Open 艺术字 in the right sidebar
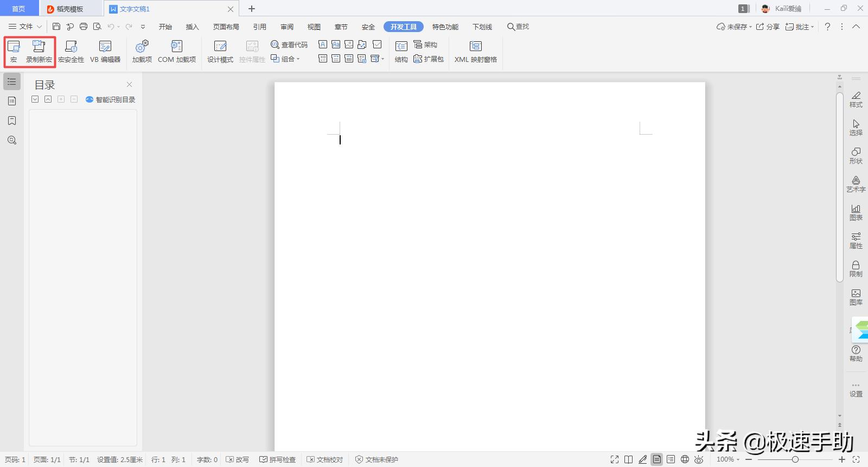The height and width of the screenshot is (467, 868). point(856,184)
